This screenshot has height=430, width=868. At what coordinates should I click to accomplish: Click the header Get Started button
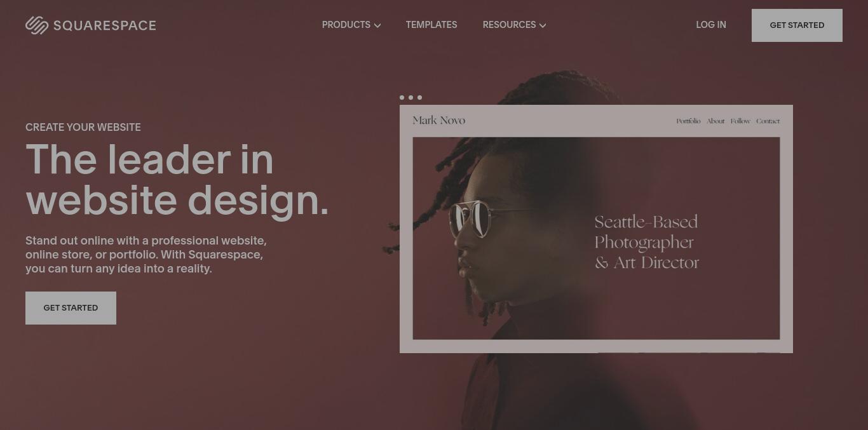[x=797, y=25]
